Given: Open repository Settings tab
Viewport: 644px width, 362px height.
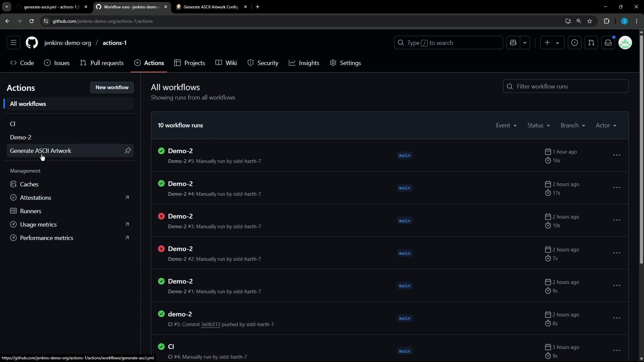Looking at the screenshot, I should pos(345,63).
